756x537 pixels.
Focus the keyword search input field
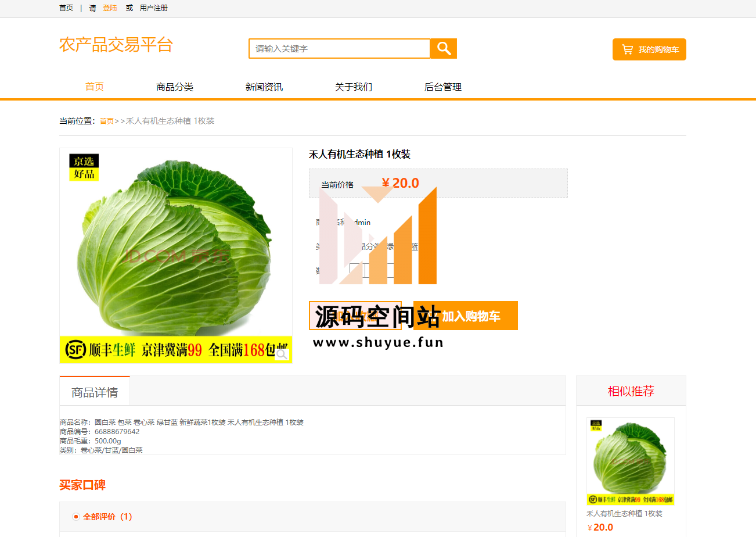[340, 49]
